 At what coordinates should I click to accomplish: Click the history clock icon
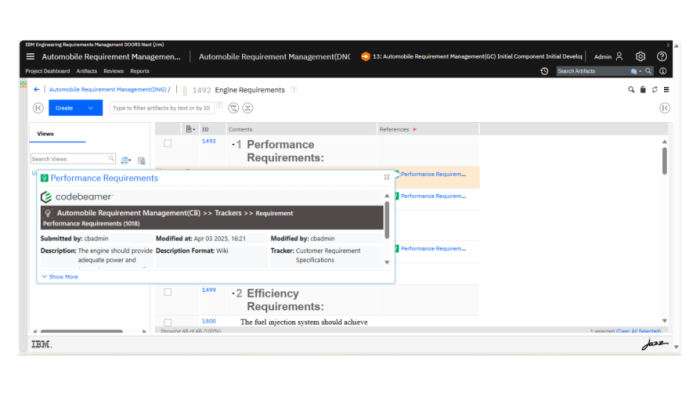pos(544,71)
